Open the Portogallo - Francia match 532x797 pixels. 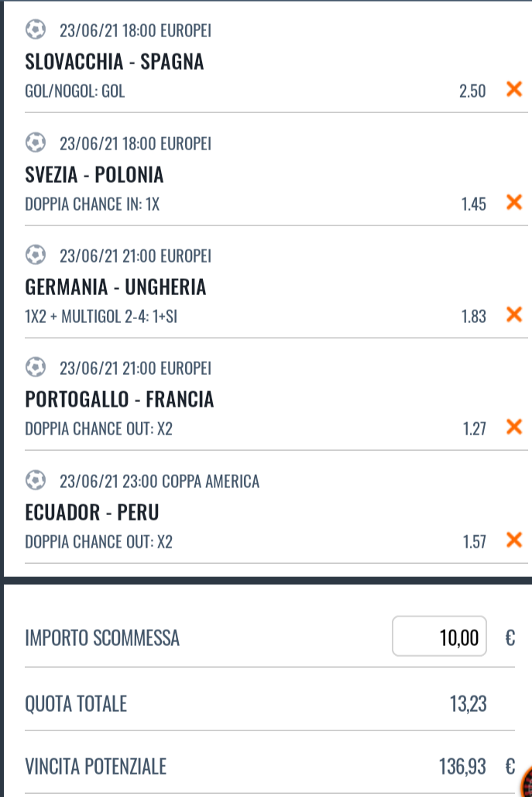pos(119,400)
